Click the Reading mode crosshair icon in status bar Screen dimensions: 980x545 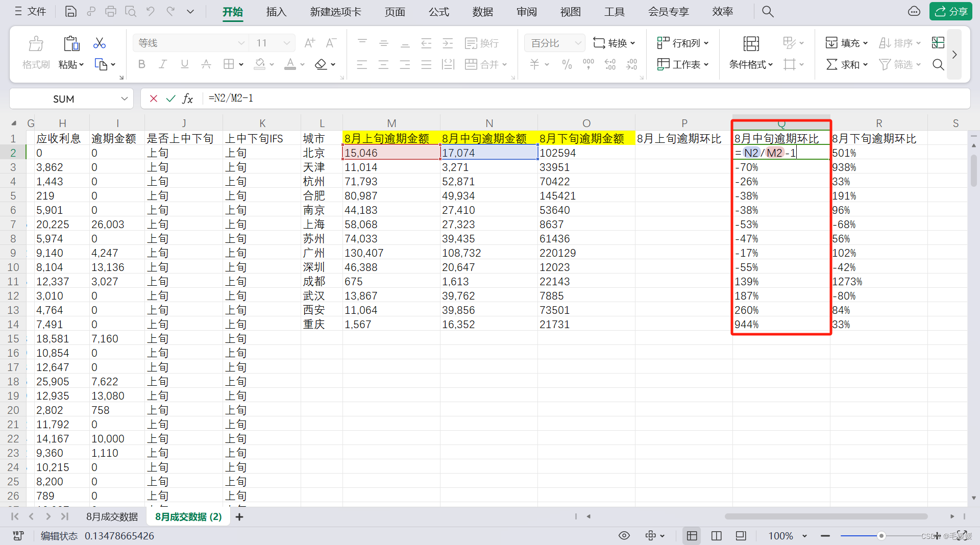pyautogui.click(x=650, y=536)
